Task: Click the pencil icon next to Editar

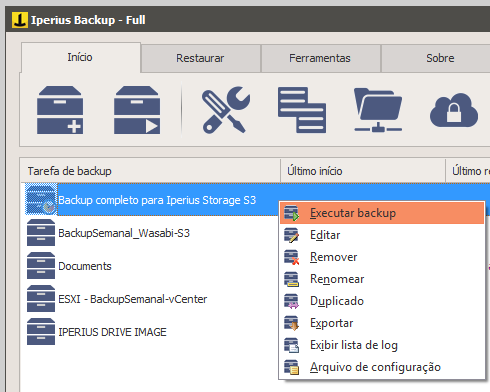Action: [x=292, y=235]
